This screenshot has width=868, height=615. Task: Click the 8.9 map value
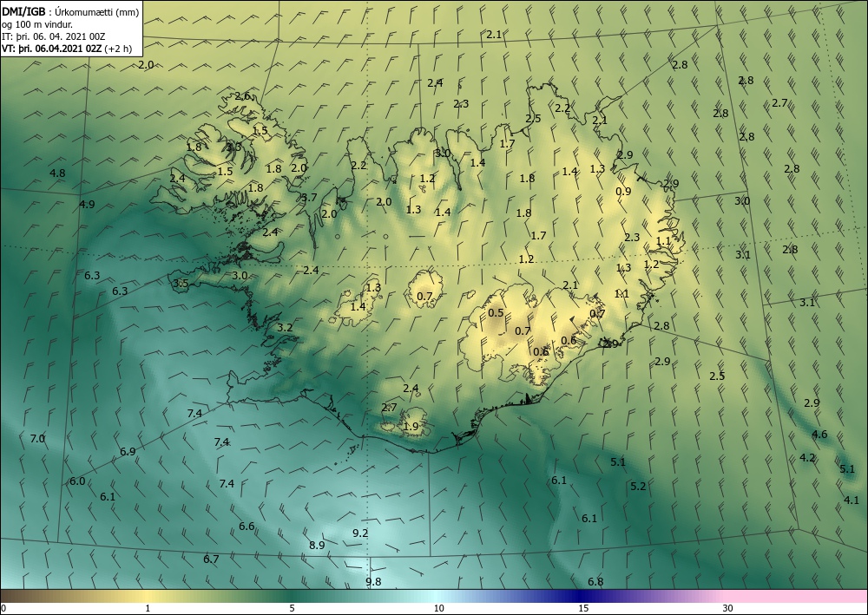tap(317, 546)
